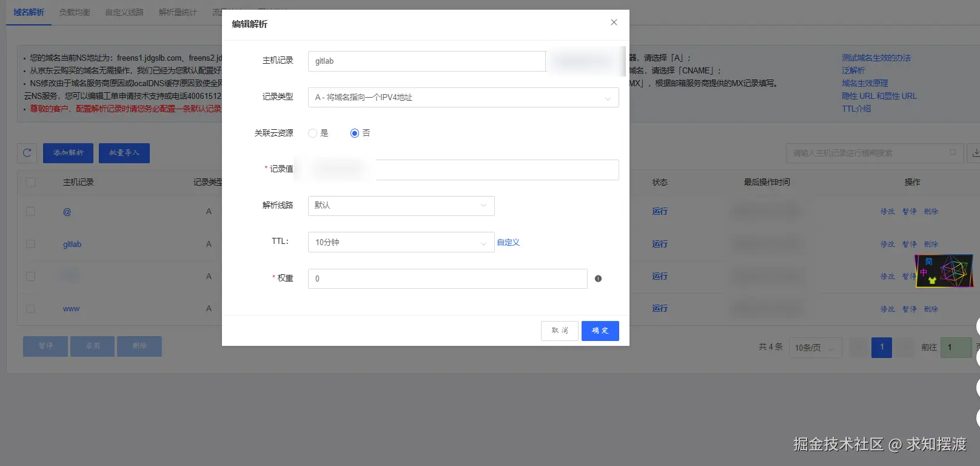Check the checkbox for the gitlab record row
Image resolution: width=980 pixels, height=466 pixels.
[31, 244]
